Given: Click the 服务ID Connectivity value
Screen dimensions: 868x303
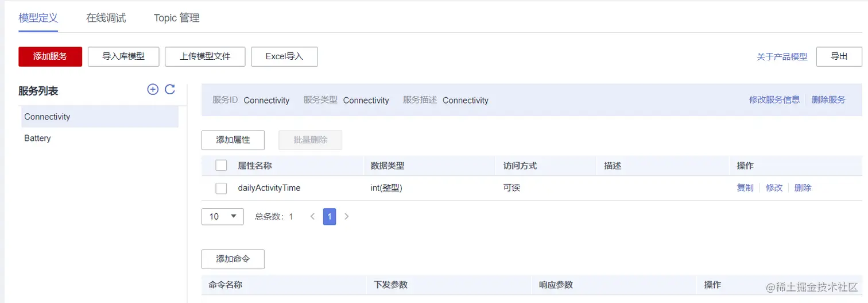Looking at the screenshot, I should [x=266, y=100].
